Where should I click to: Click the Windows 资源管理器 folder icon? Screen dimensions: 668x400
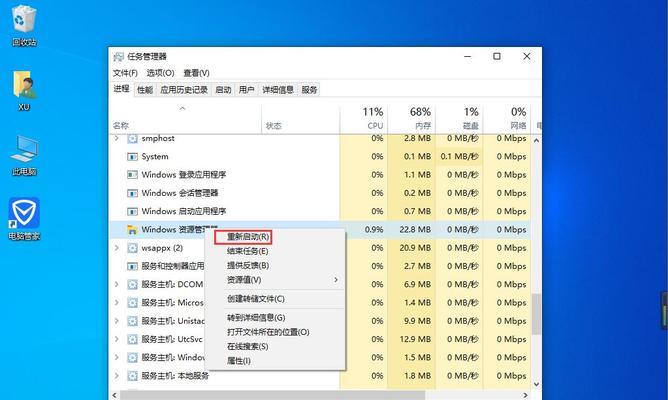coord(132,230)
